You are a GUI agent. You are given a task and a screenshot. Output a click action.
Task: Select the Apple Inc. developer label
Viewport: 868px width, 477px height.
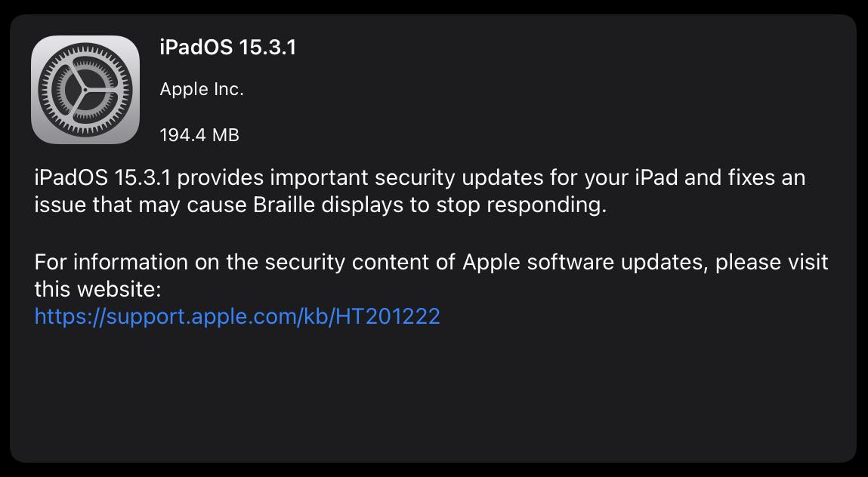click(x=202, y=90)
